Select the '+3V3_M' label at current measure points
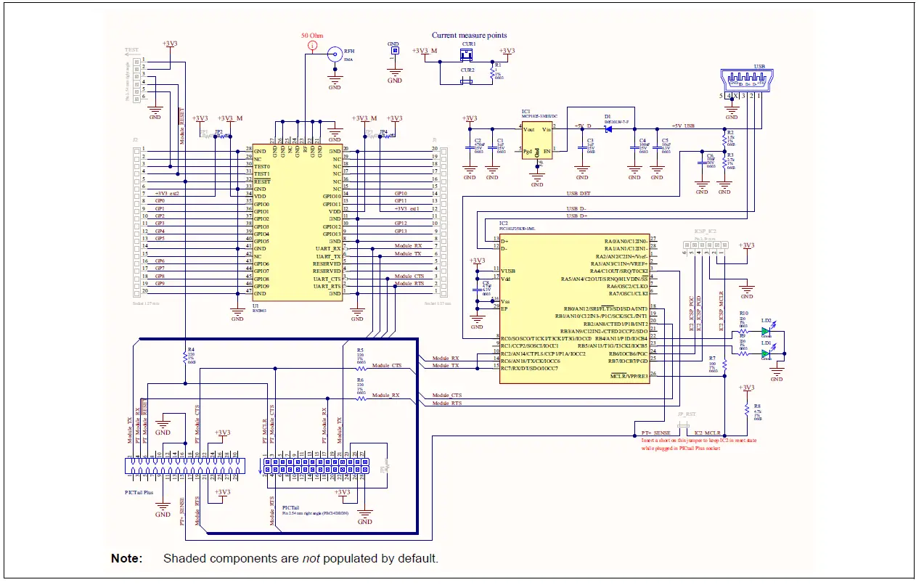The height and width of the screenshot is (585, 924). coord(425,51)
